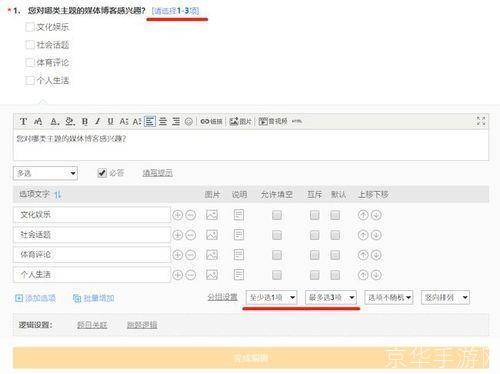Enable 允许填空 for the 文化娱乐 row
This screenshot has width=500, height=374.
point(277,215)
